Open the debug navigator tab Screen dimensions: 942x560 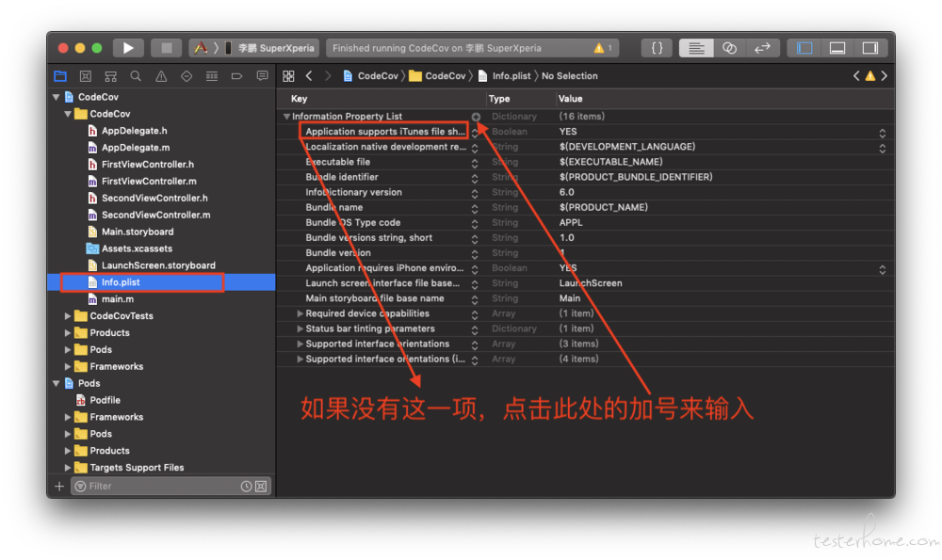[x=211, y=76]
